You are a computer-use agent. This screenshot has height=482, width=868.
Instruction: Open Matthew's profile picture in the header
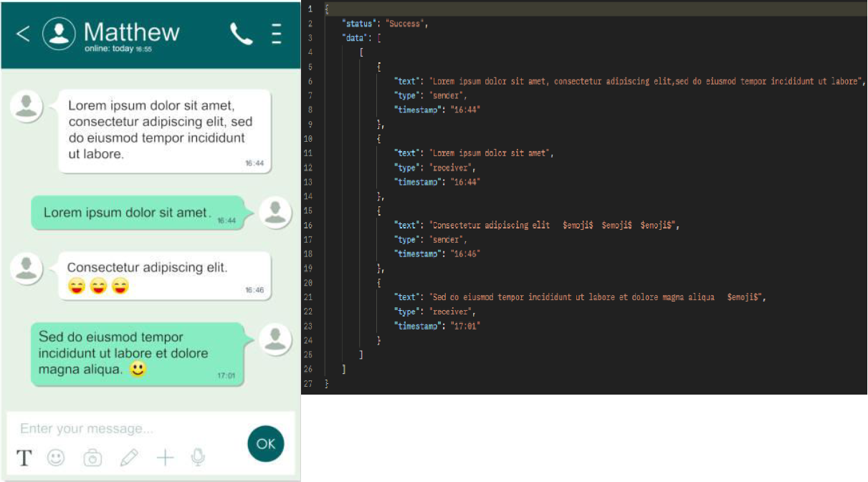click(x=59, y=33)
